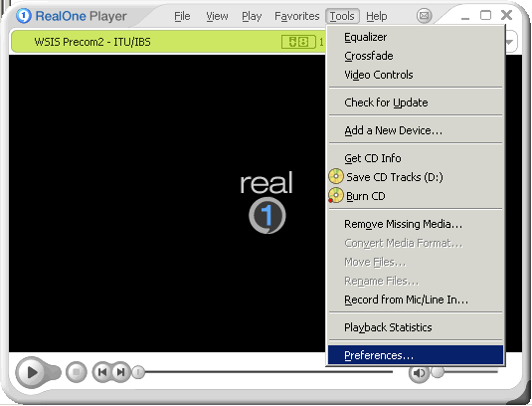Select Check for Update
This screenshot has height=406, width=532.
pyautogui.click(x=416, y=102)
